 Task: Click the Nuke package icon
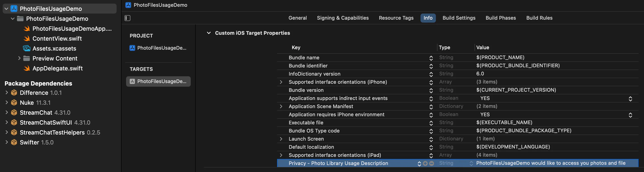pos(14,103)
